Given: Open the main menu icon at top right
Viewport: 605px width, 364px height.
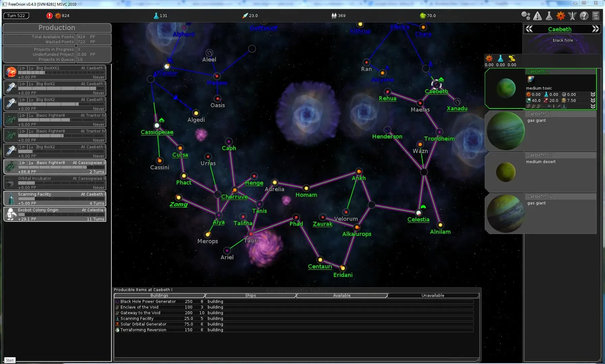Looking at the screenshot, I should tap(596, 16).
